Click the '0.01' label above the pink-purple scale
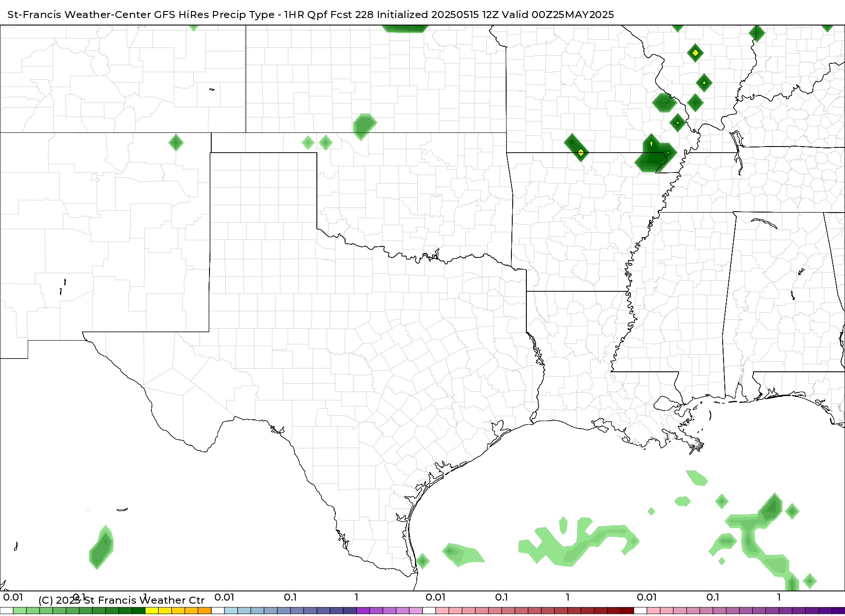The height and width of the screenshot is (616, 845). (x=647, y=598)
